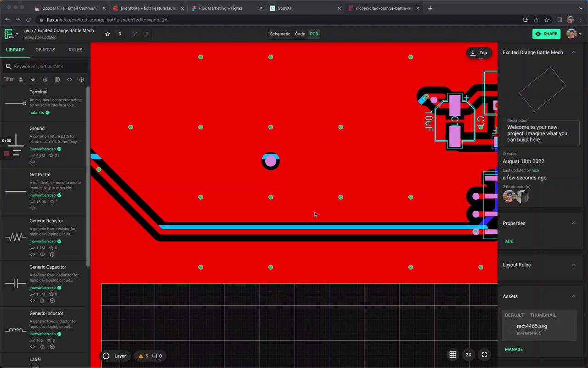Filter library by starred parts icon

33,80
